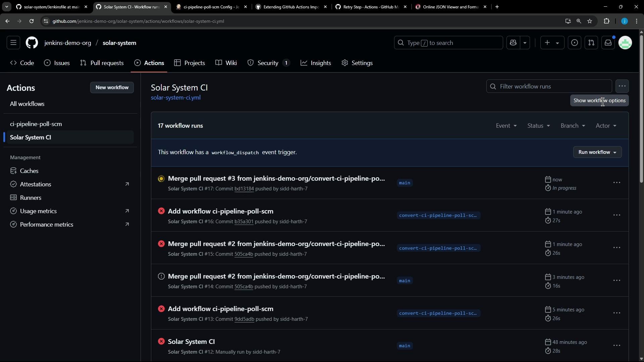This screenshot has width=644, height=362.
Task: Open the global navigation hamburger menu
Action: pos(13,43)
